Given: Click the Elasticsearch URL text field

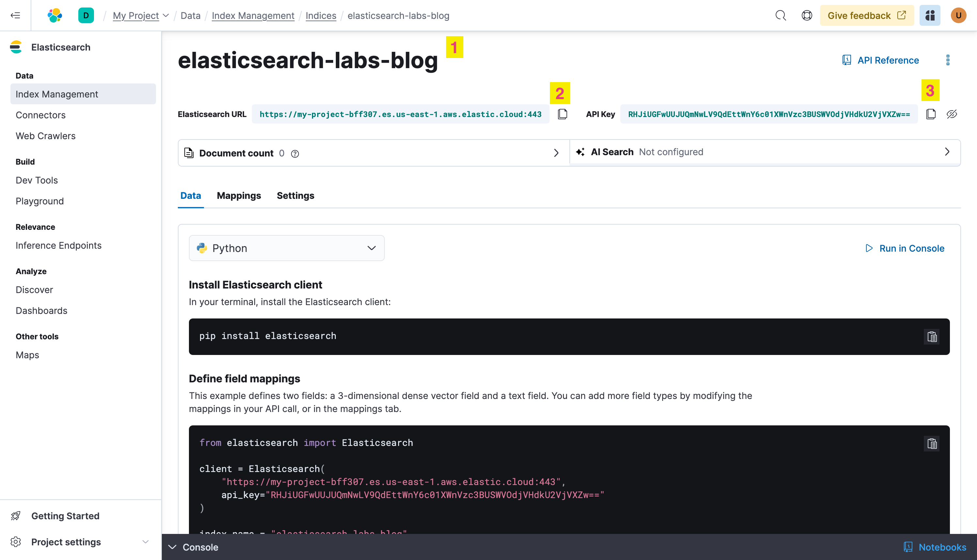Looking at the screenshot, I should pos(401,114).
